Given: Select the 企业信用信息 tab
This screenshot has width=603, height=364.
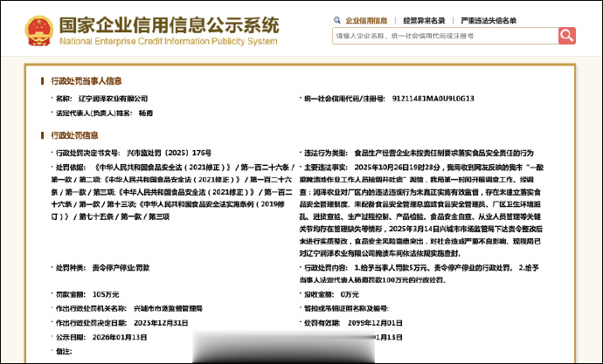Looking at the screenshot, I should 366,21.
